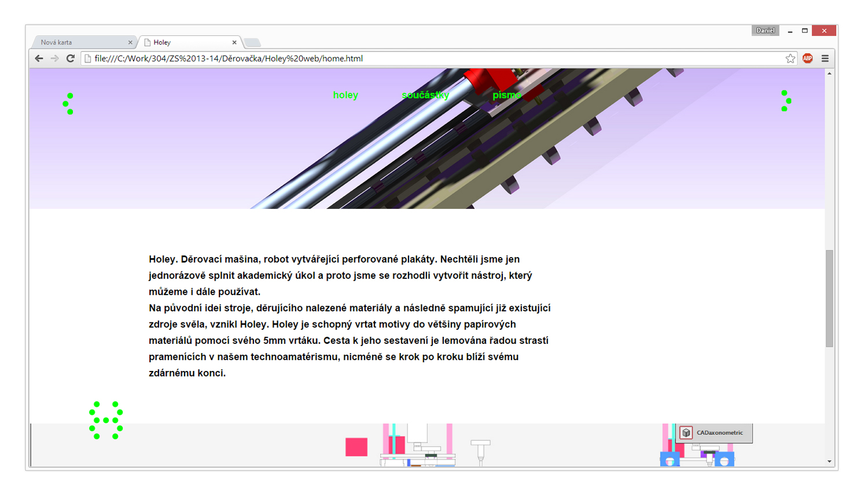Click the green dots icon at top left of page
The height and width of the screenshot is (496, 868).
pos(68,104)
